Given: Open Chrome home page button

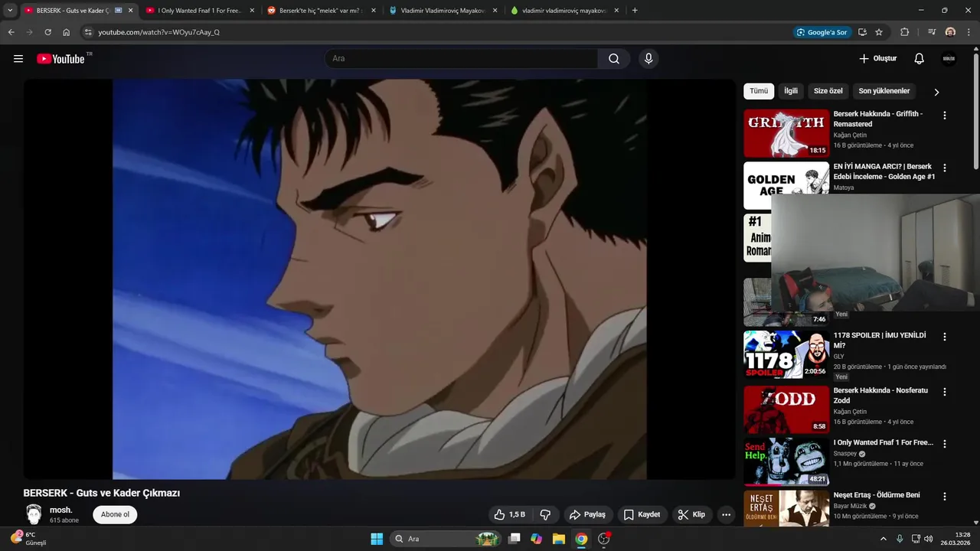Looking at the screenshot, I should pyautogui.click(x=66, y=32).
